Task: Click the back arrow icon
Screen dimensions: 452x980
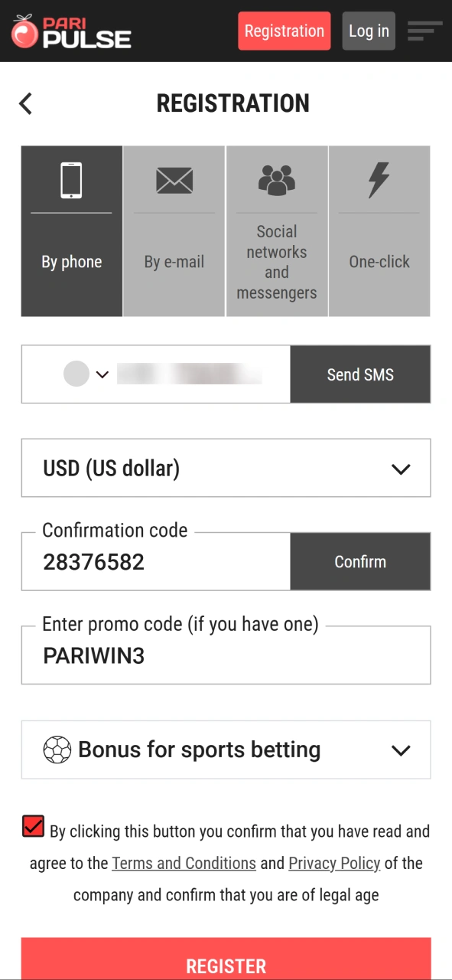Action: pos(25,103)
